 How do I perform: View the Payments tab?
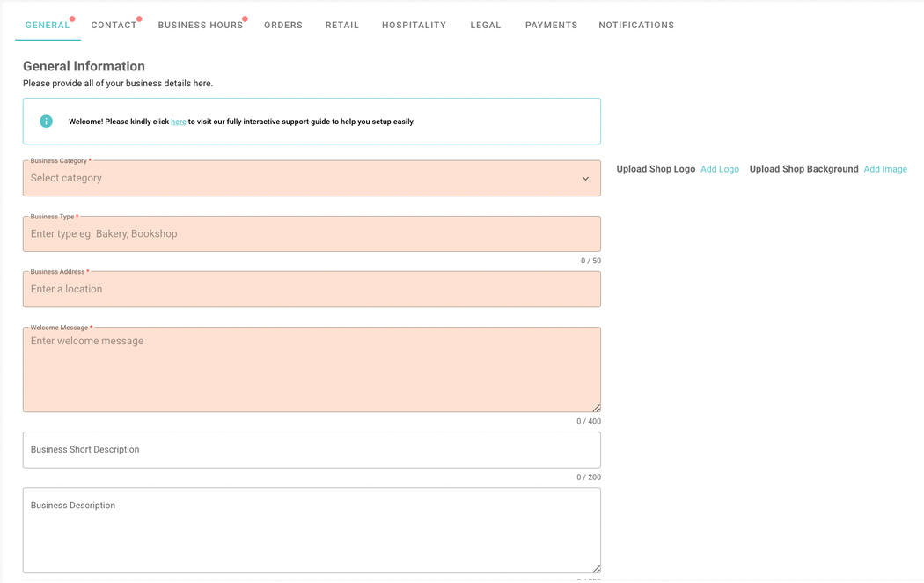click(551, 26)
